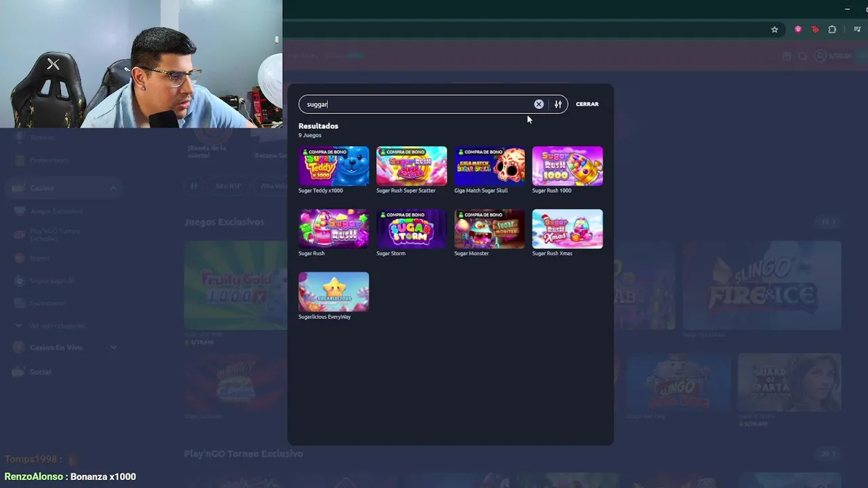Screen dimensions: 868x488
Task: Click the '9 Juegos' results count
Action: pos(310,136)
